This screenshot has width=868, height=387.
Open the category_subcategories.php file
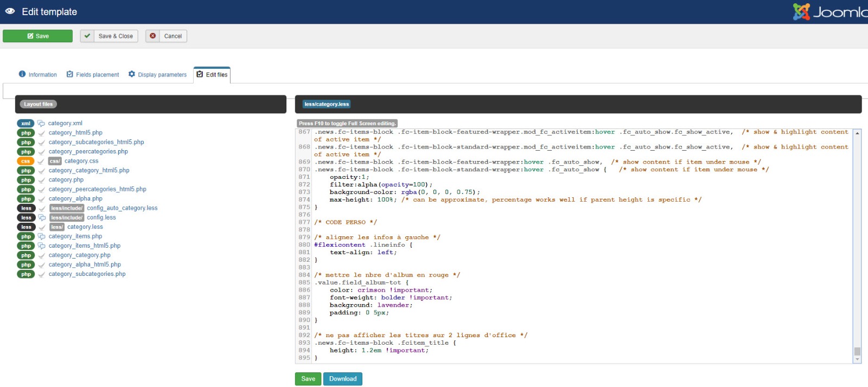point(87,274)
